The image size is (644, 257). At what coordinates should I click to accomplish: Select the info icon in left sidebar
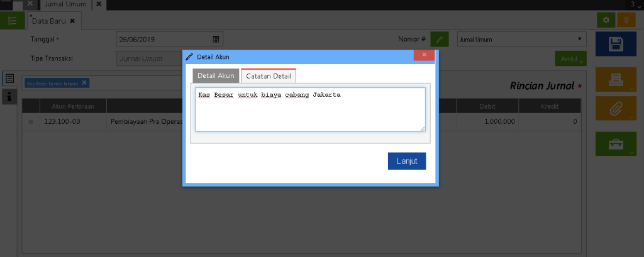[x=9, y=96]
